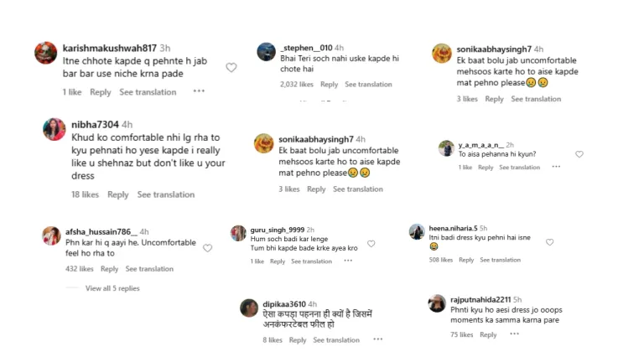Click _stephen__010's avatar

pyautogui.click(x=267, y=51)
